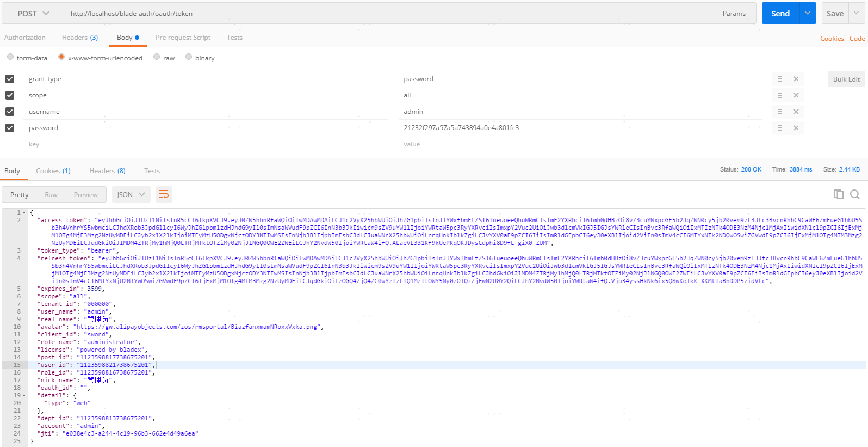Open the Code snippet link
Image resolution: width=868 pixels, height=447 pixels.
(x=857, y=39)
